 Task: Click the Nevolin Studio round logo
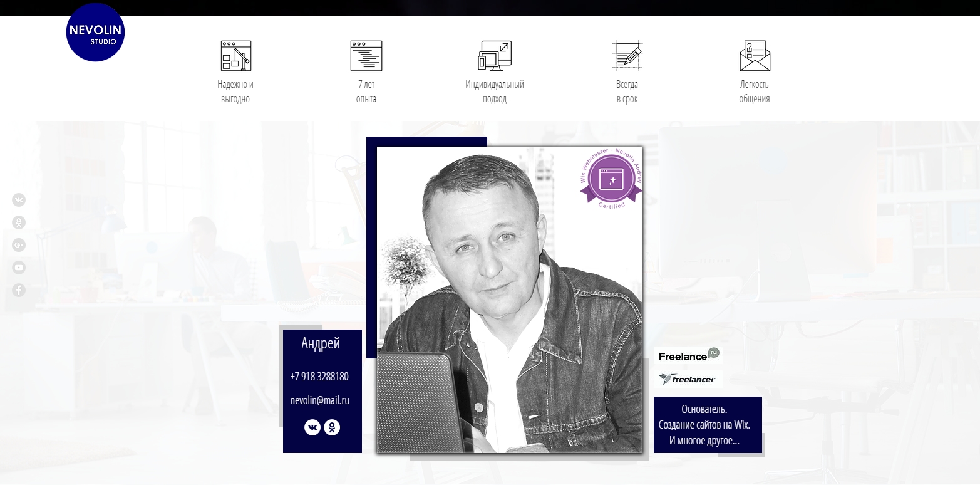tap(95, 32)
